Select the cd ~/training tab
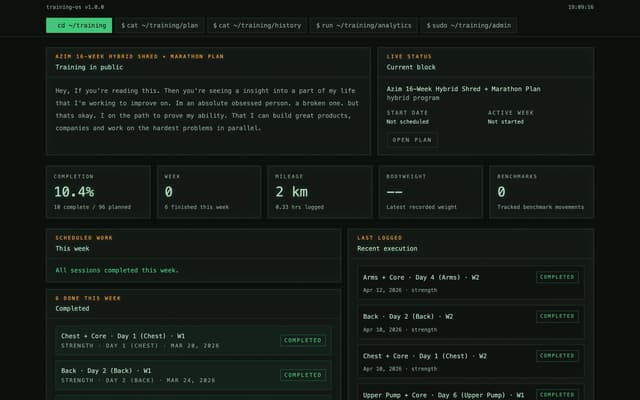The width and height of the screenshot is (640, 400). (79, 25)
